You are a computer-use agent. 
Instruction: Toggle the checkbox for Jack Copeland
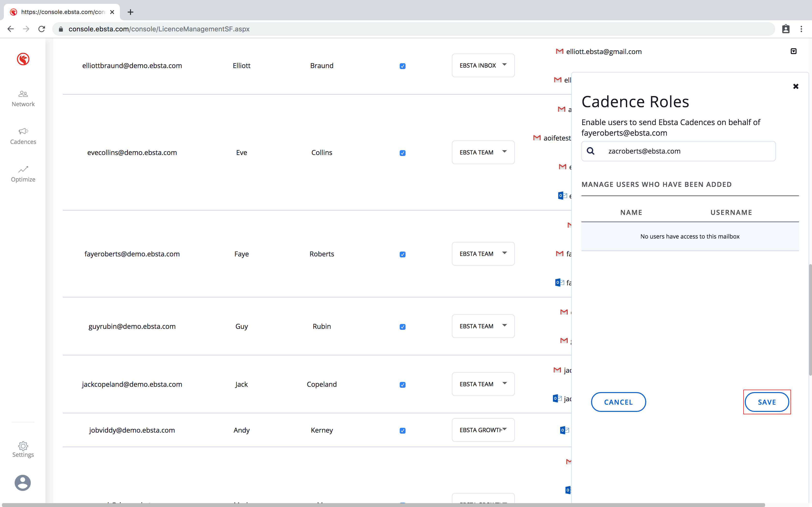click(403, 385)
